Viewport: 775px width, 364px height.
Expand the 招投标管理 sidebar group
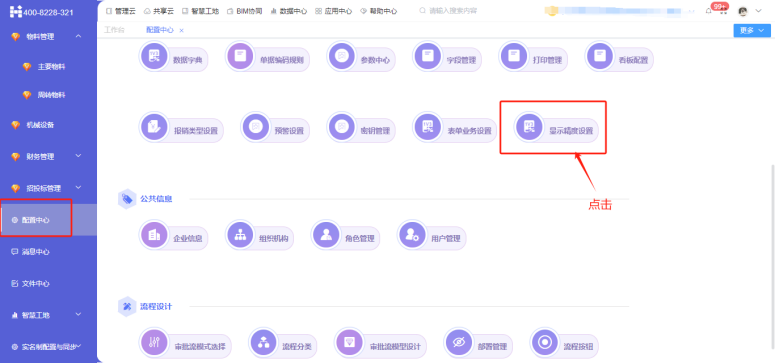(x=79, y=188)
